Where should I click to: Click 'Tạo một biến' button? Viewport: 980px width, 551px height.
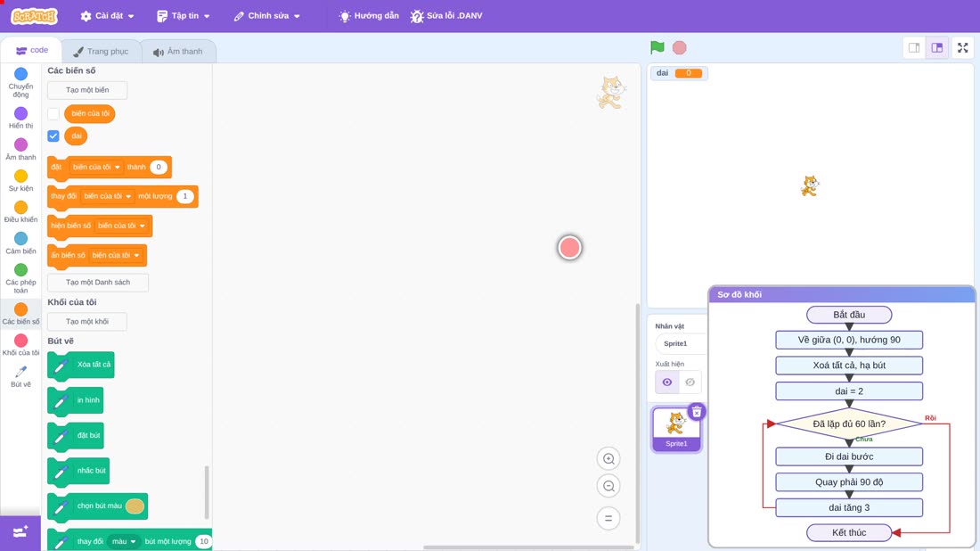(x=87, y=90)
